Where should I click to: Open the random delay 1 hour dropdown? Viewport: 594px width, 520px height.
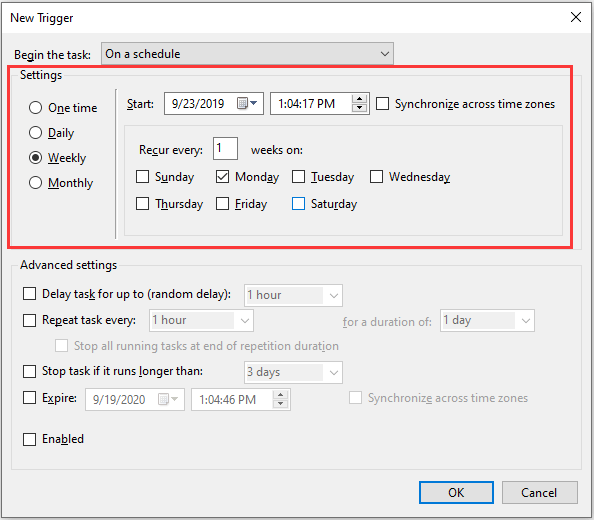point(293,295)
